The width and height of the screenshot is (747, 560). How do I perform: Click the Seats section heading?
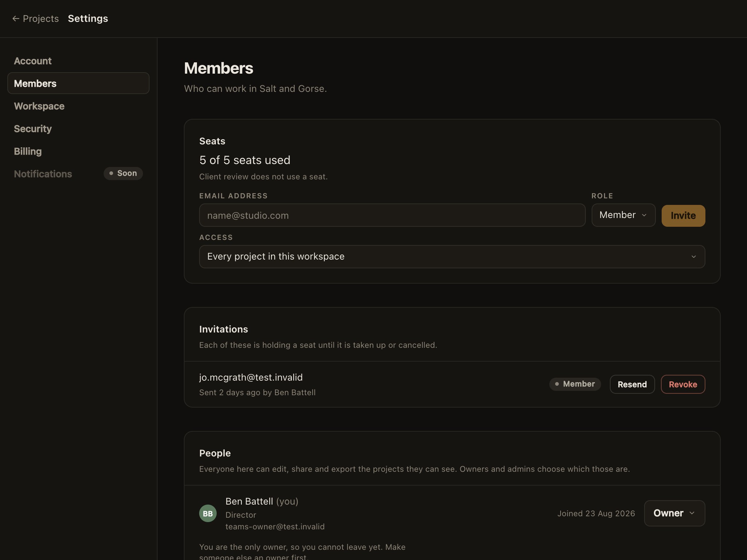[x=212, y=141]
